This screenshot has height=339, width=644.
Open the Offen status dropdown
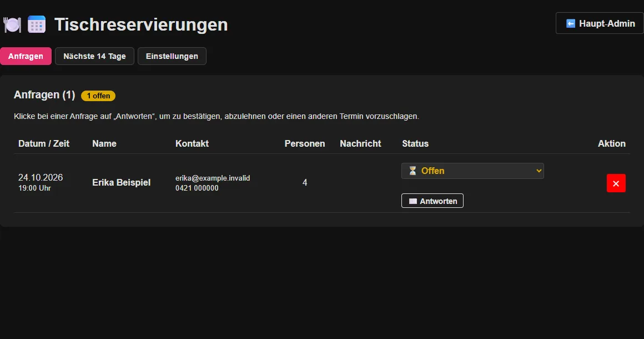[472, 171]
